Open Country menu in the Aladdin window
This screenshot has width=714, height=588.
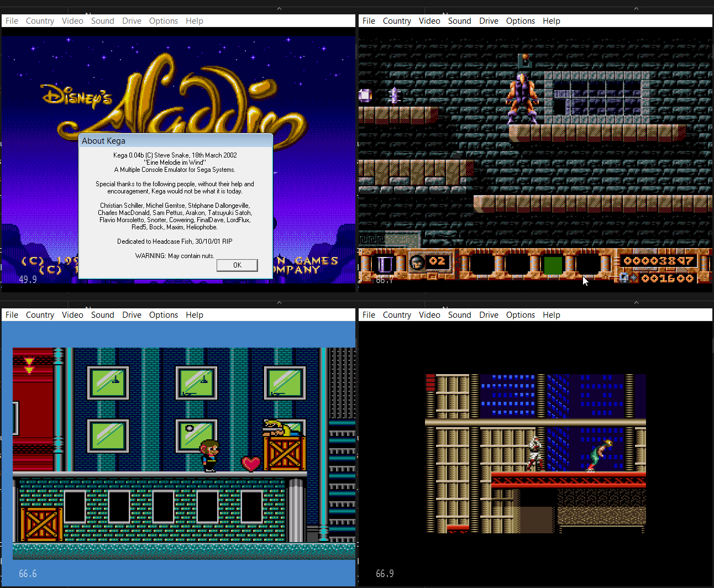(x=40, y=21)
